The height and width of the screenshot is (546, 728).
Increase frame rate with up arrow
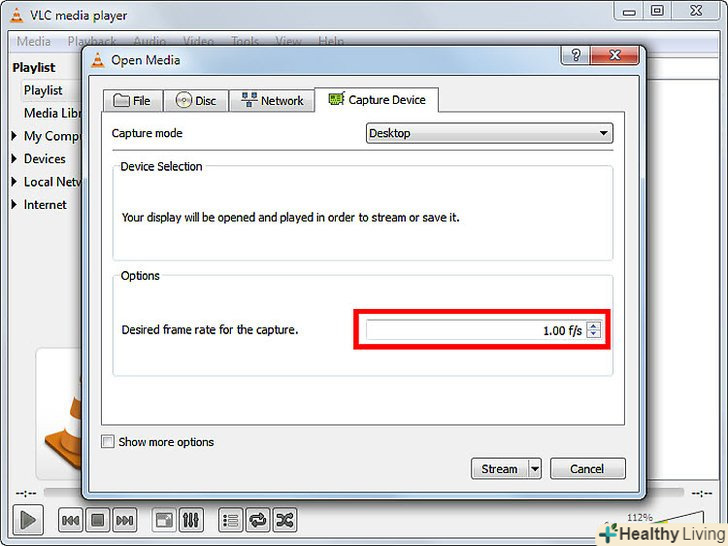point(593,325)
